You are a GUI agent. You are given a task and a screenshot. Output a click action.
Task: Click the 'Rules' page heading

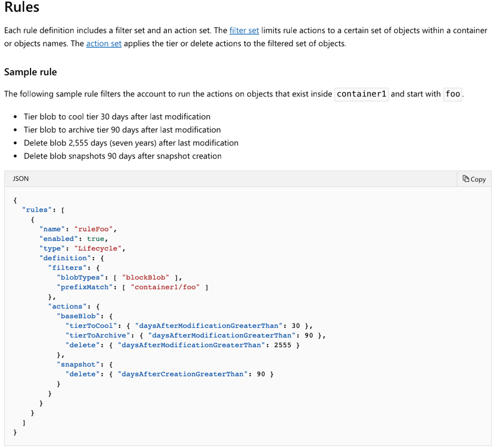tap(22, 7)
